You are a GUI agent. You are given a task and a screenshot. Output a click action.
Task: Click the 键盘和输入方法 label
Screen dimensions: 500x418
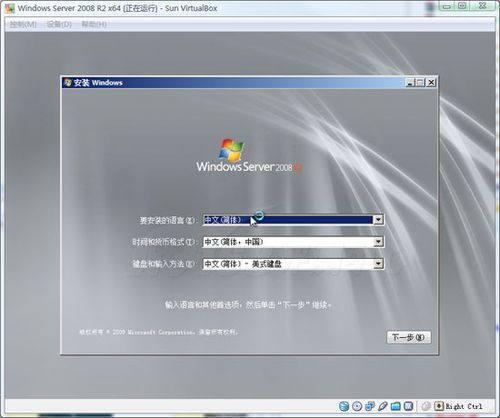pyautogui.click(x=164, y=264)
